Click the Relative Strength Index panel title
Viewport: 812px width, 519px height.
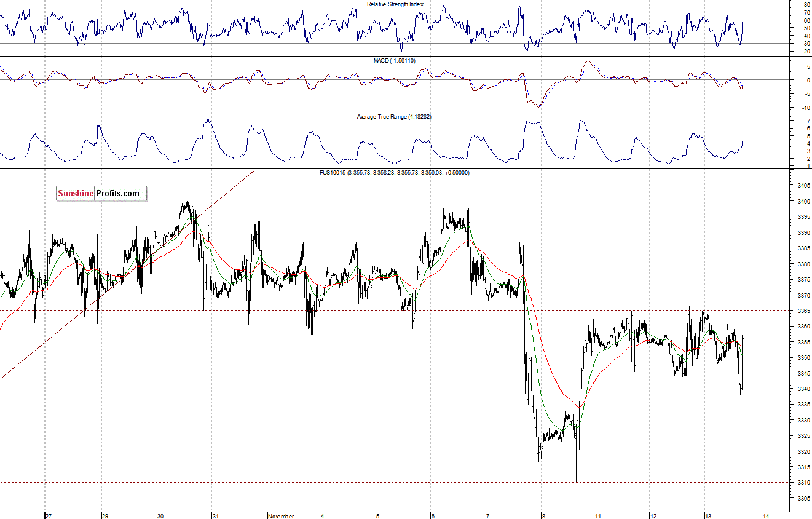click(x=395, y=4)
